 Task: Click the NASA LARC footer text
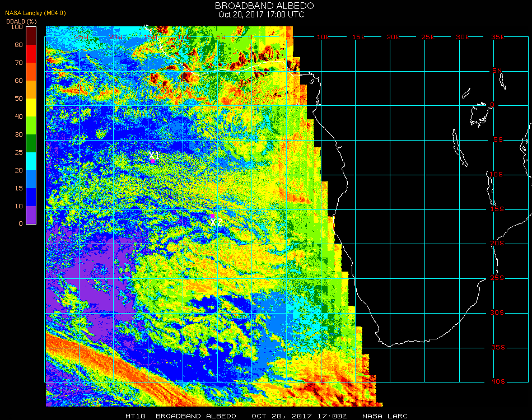(x=385, y=416)
